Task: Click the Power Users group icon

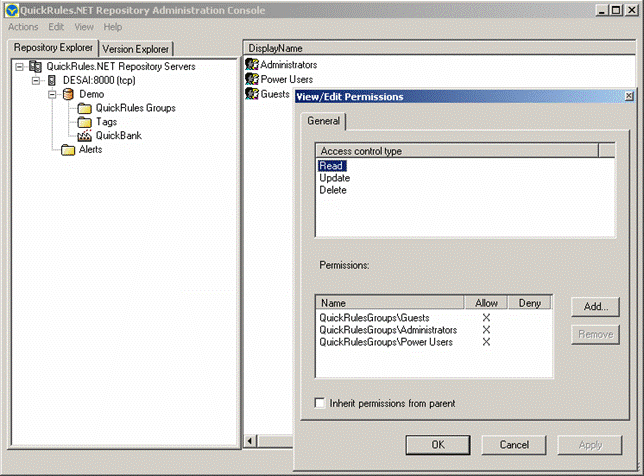Action: tap(252, 79)
